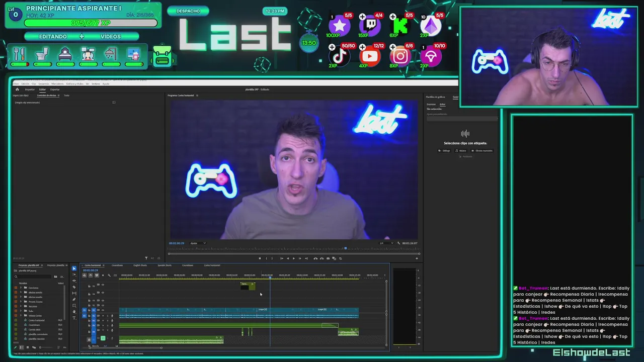Select the Selection arrow tool
The height and width of the screenshot is (362, 644).
click(x=74, y=268)
